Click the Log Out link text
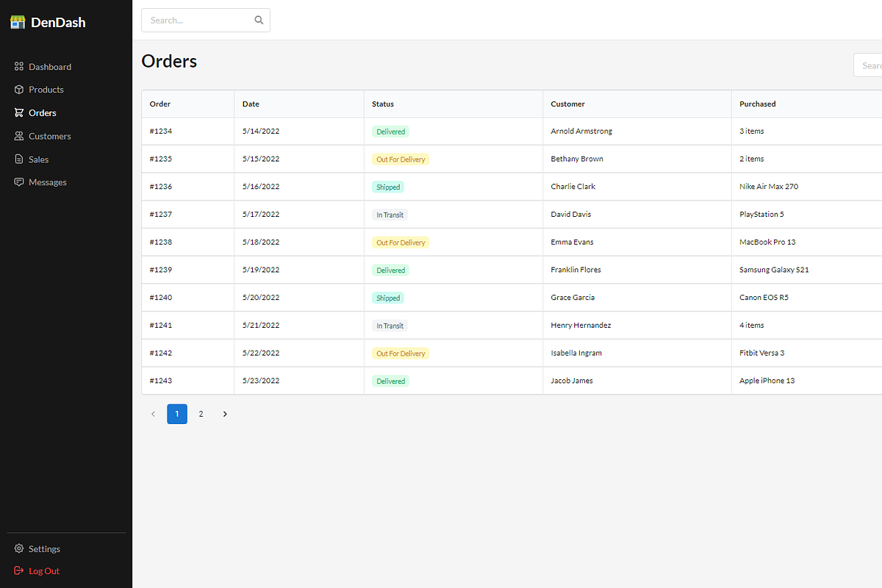 44,571
